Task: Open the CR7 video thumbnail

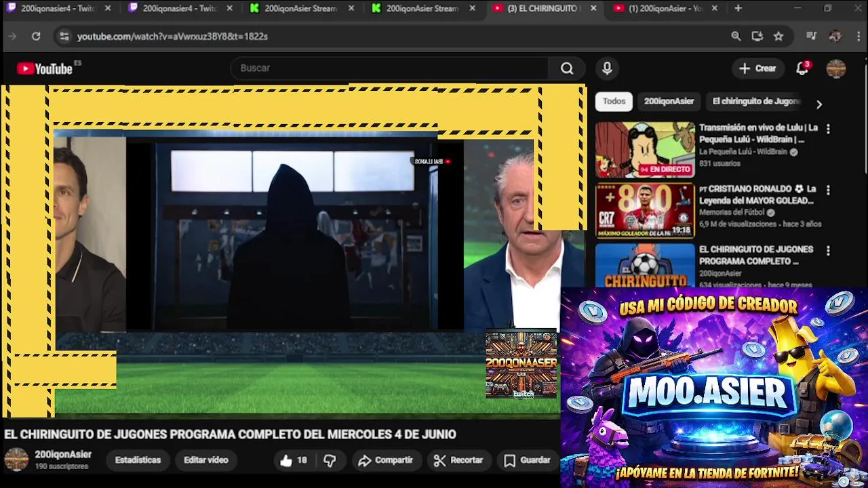Action: point(645,211)
